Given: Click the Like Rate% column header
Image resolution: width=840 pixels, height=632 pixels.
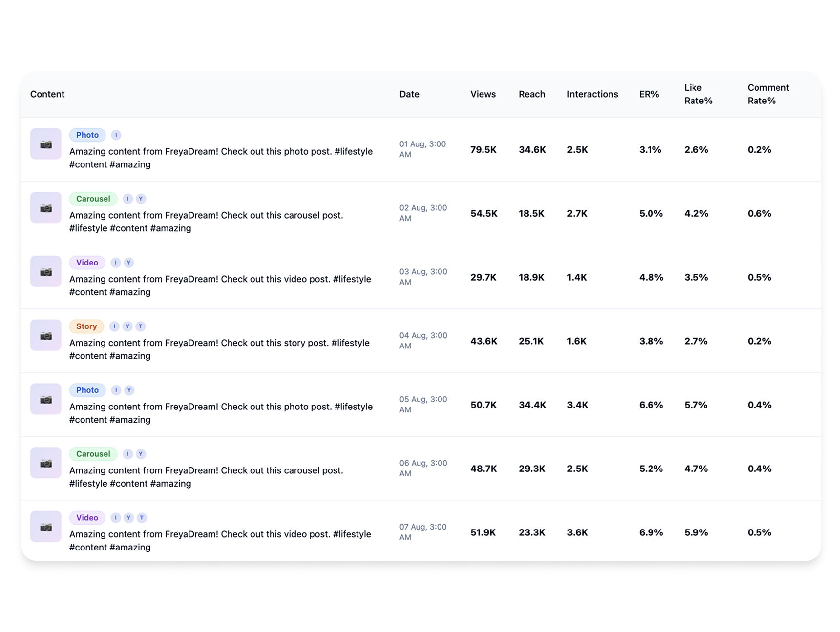Looking at the screenshot, I should [x=697, y=94].
